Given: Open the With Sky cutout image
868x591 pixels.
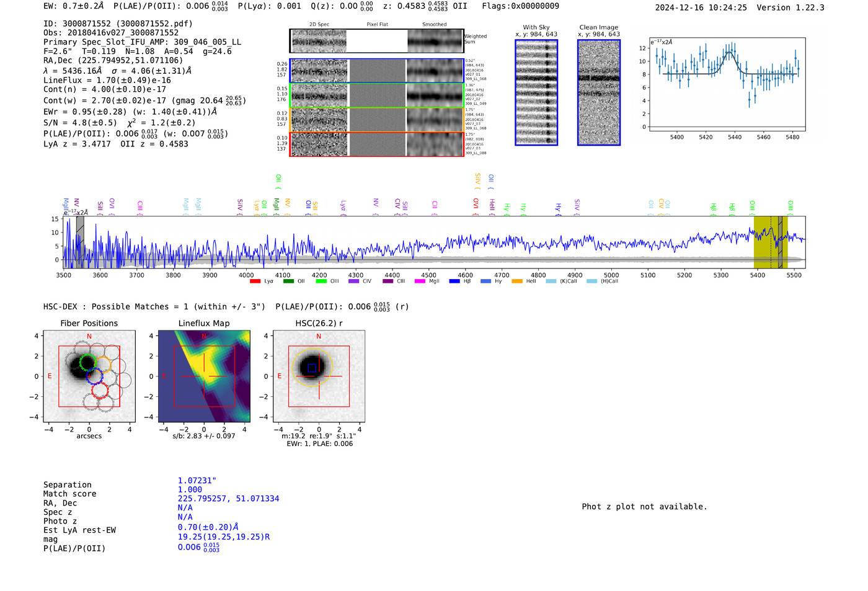Looking at the screenshot, I should click(536, 92).
